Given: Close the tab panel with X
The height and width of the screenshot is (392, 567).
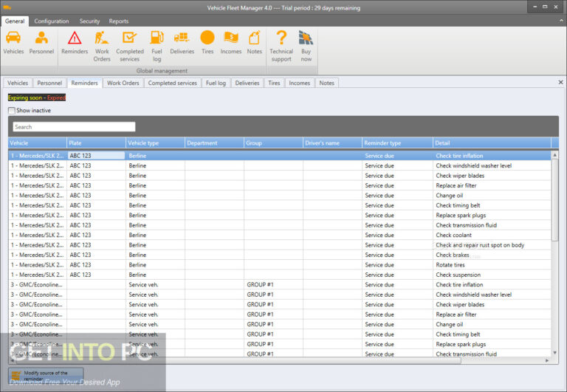Looking at the screenshot, I should tap(560, 83).
